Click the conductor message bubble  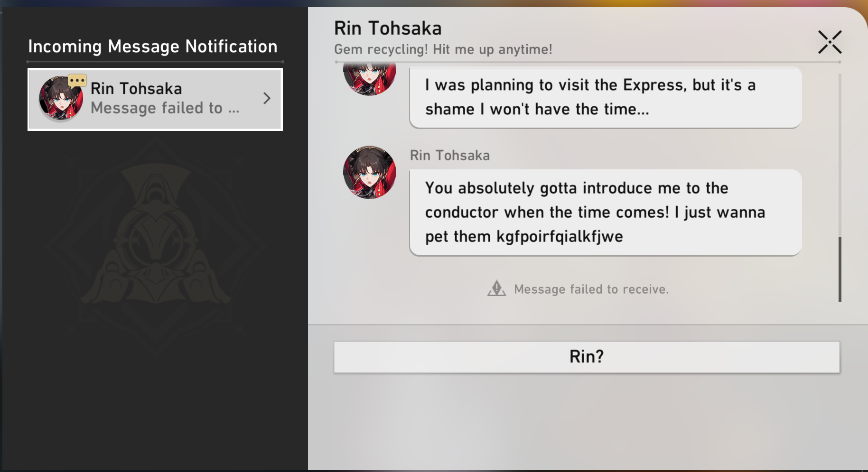(606, 213)
